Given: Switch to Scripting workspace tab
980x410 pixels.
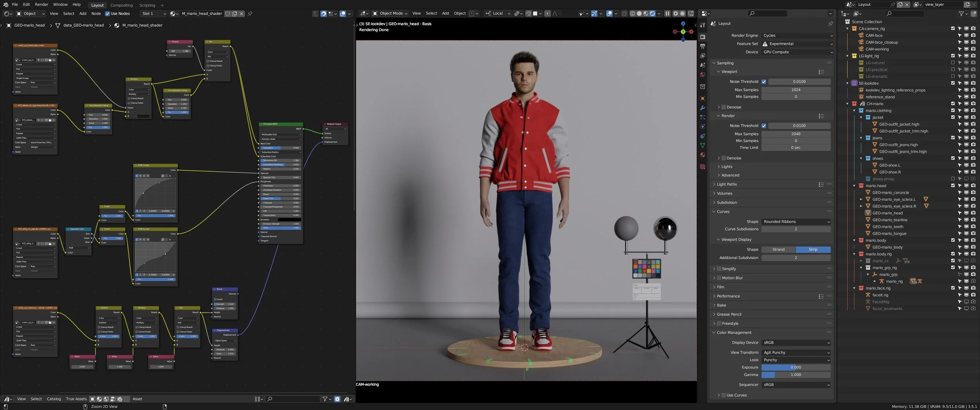Looking at the screenshot, I should coord(147,5).
